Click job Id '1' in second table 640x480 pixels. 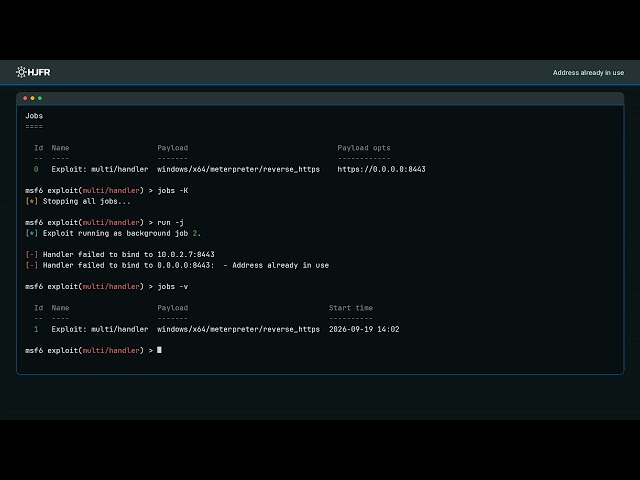(x=36, y=329)
